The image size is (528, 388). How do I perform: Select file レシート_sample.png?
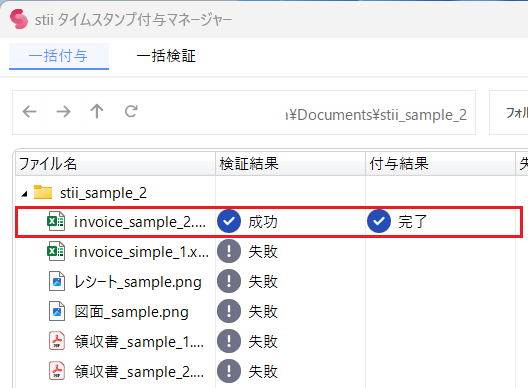(x=138, y=282)
